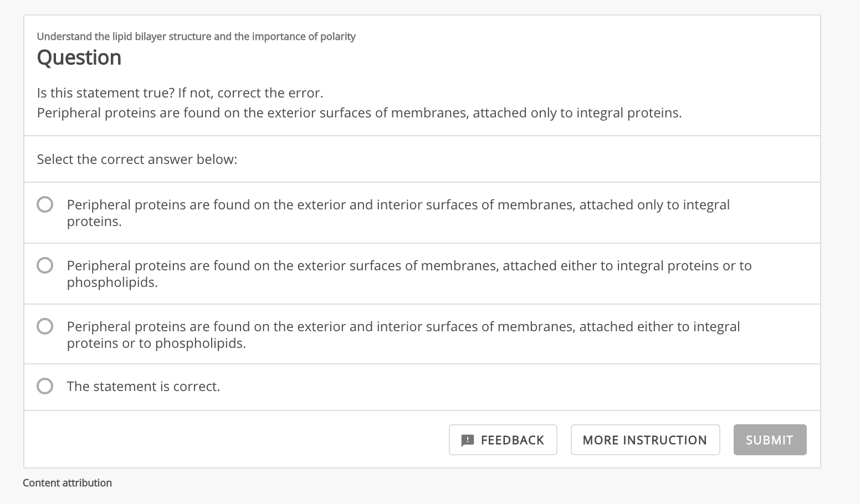Click the original peripheral proteins statement in the question
This screenshot has height=504, width=860.
point(359,113)
